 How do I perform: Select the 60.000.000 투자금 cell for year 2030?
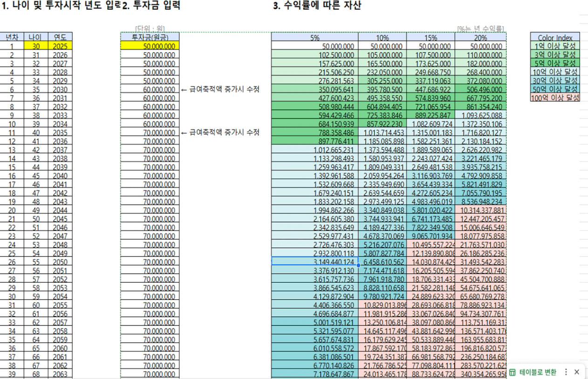click(150, 89)
